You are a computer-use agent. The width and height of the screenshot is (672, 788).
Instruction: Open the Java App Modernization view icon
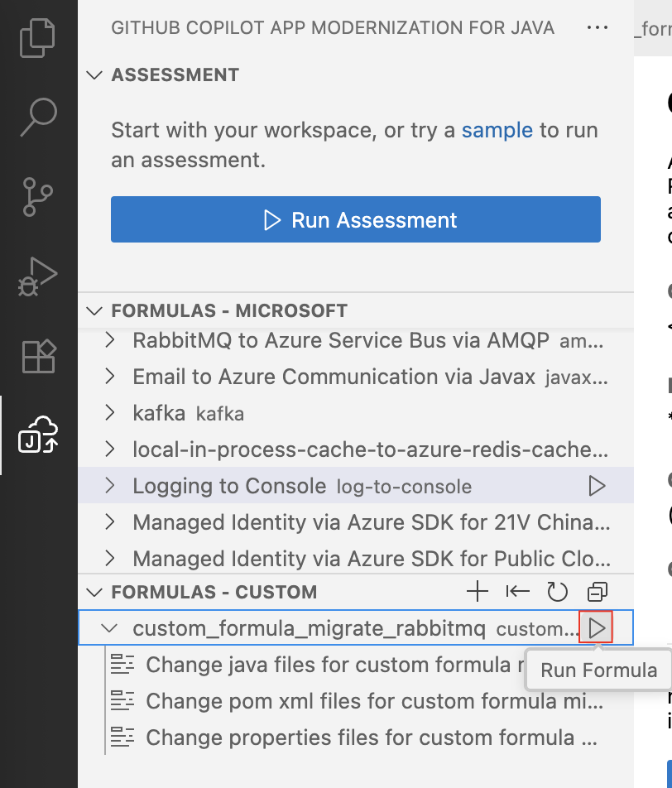[38, 435]
